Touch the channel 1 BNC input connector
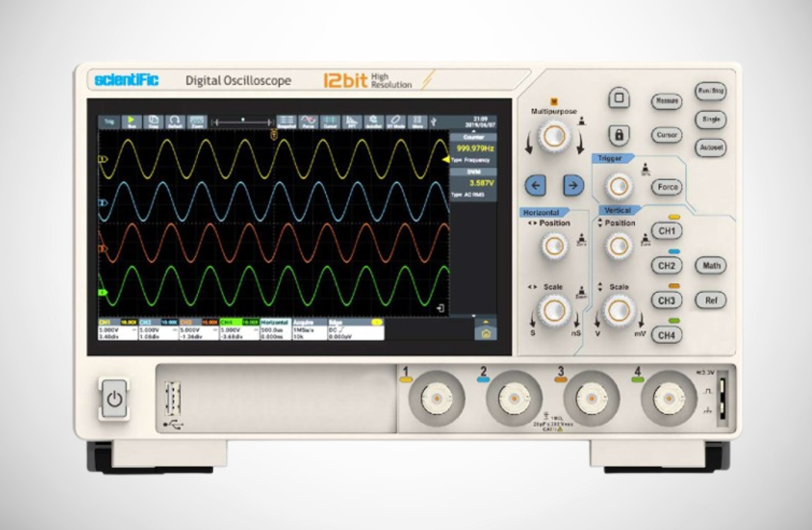Screen dimensions: 812x530 [x=436, y=399]
